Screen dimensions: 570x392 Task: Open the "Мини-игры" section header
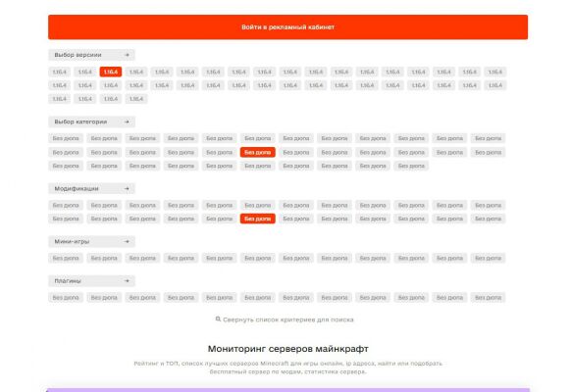point(91,241)
